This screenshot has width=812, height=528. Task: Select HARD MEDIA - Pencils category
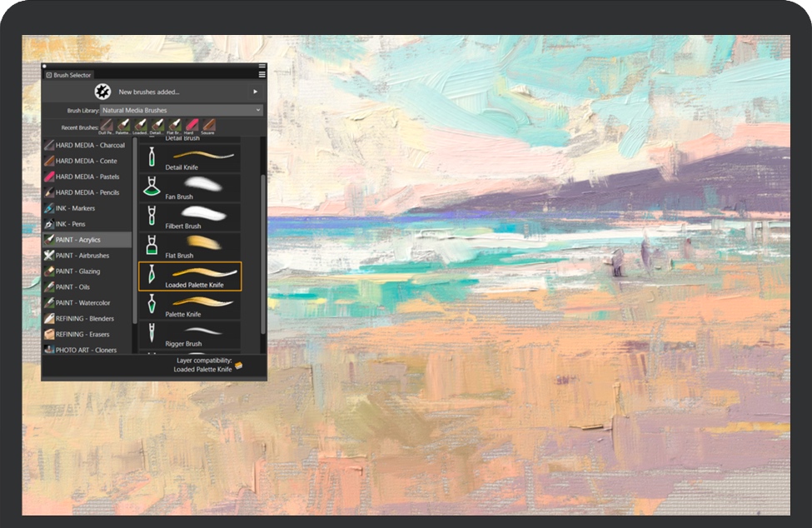tap(87, 192)
